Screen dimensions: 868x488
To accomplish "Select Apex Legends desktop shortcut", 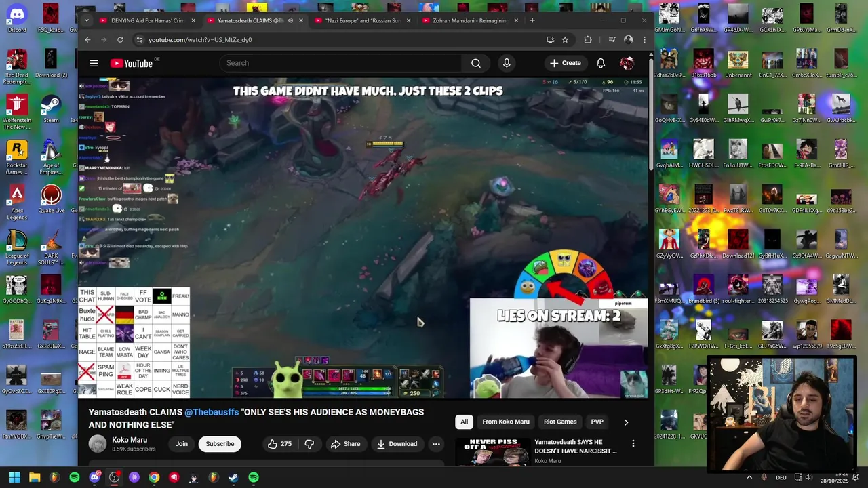I will (17, 203).
